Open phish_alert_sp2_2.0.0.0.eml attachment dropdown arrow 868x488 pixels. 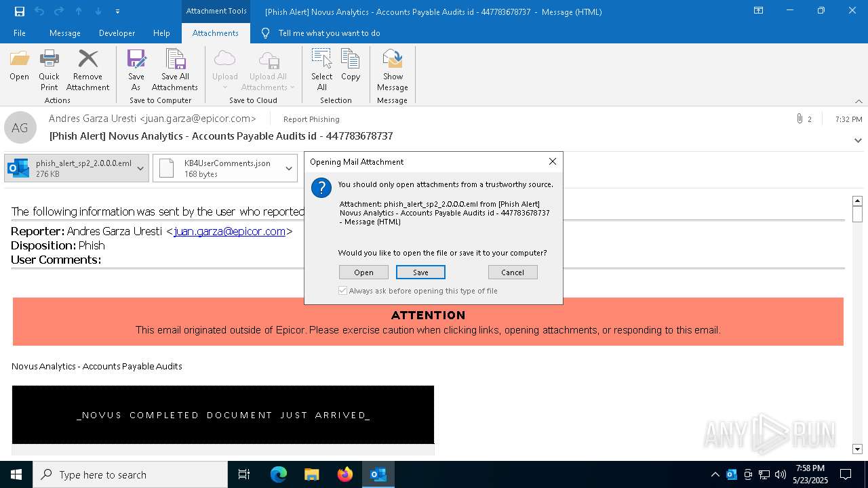(x=140, y=169)
